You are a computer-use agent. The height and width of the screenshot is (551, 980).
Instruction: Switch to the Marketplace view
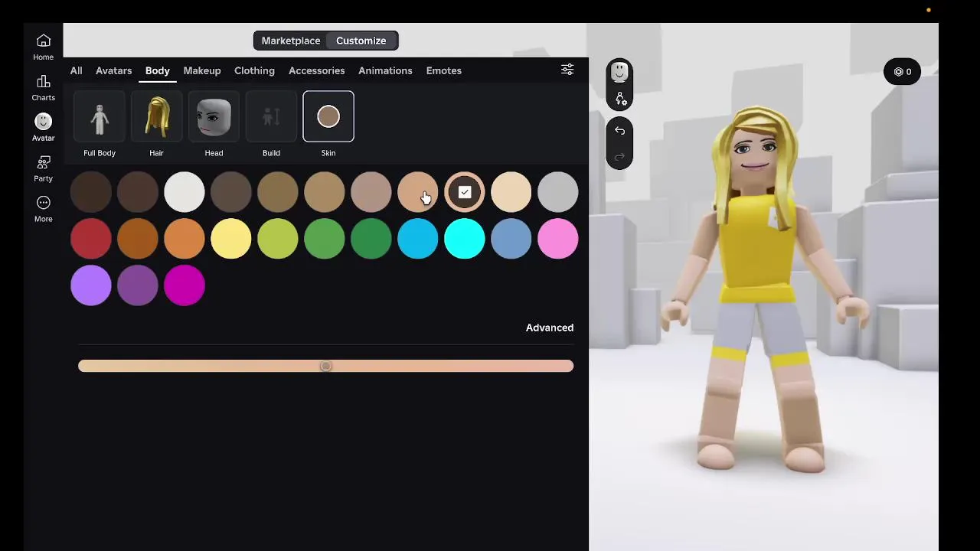(291, 41)
